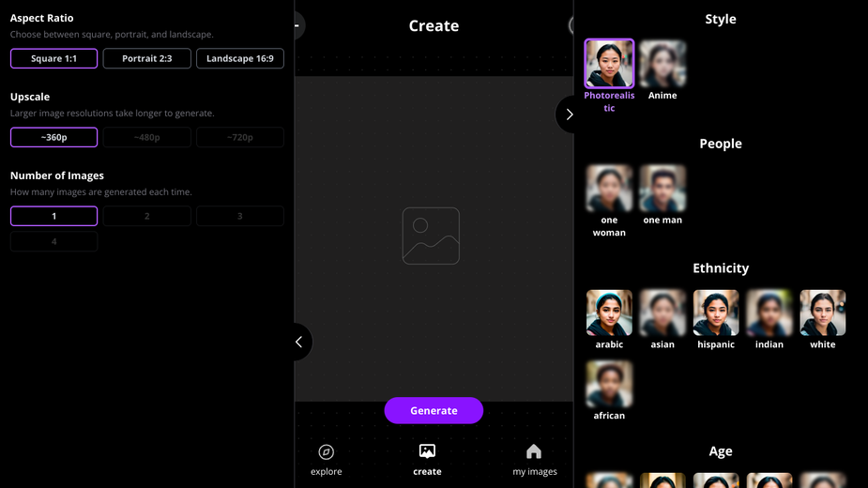Choose the Anime style thumbnail

pyautogui.click(x=662, y=64)
